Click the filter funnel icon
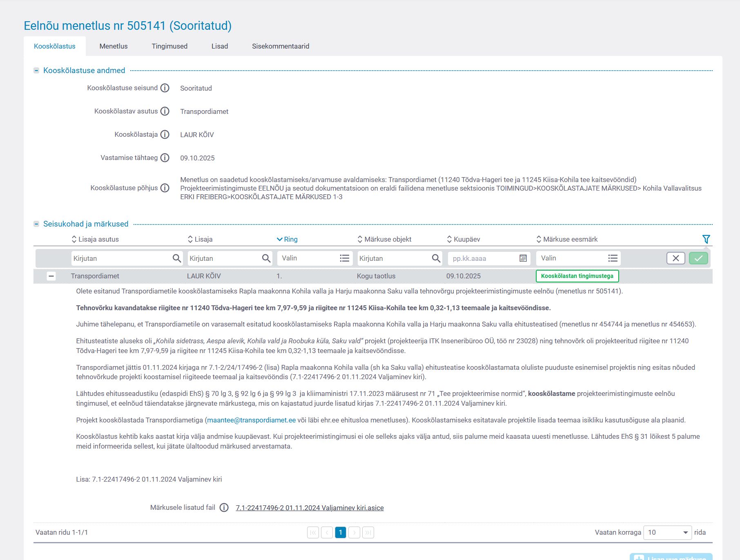Image resolution: width=740 pixels, height=560 pixels. click(706, 239)
